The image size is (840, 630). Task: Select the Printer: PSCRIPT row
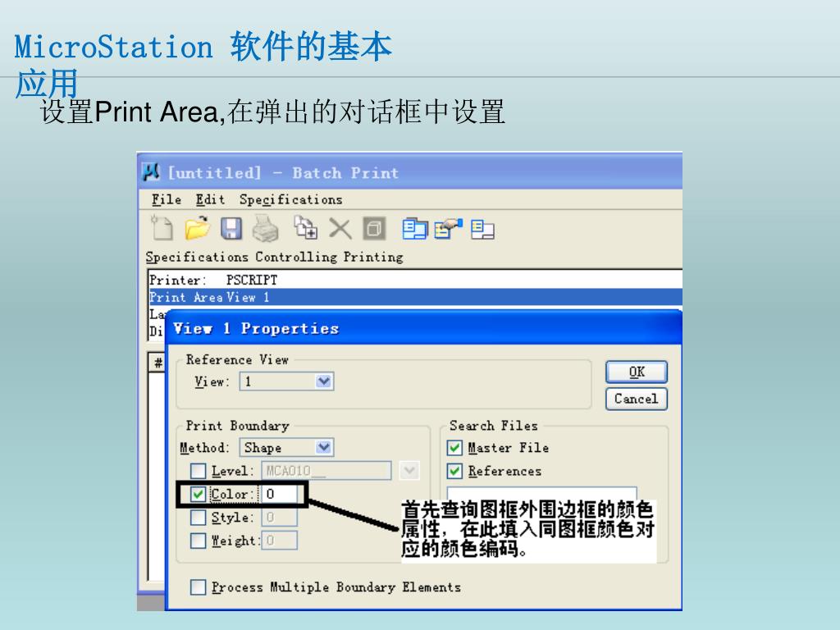[x=415, y=281]
